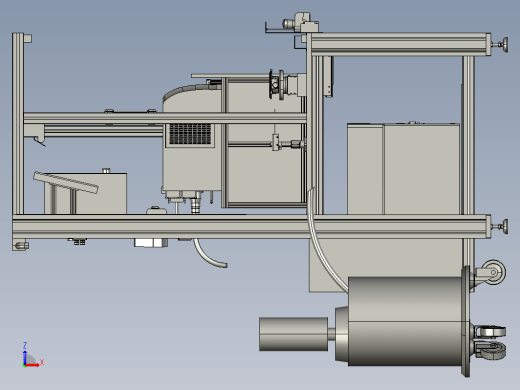
Task: Select the hanging bracket with holes
Action: (x=328, y=77)
